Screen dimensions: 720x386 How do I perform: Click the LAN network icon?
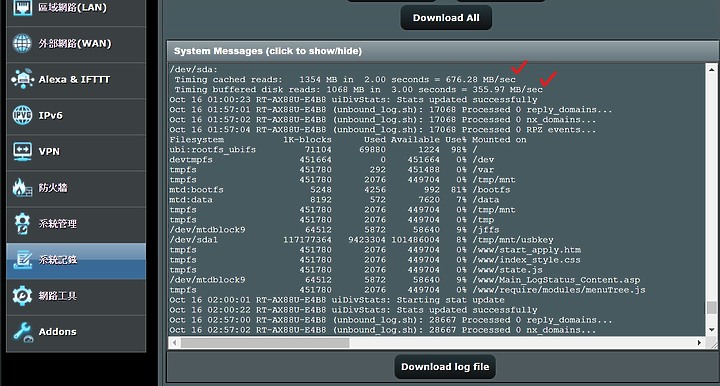click(x=22, y=7)
